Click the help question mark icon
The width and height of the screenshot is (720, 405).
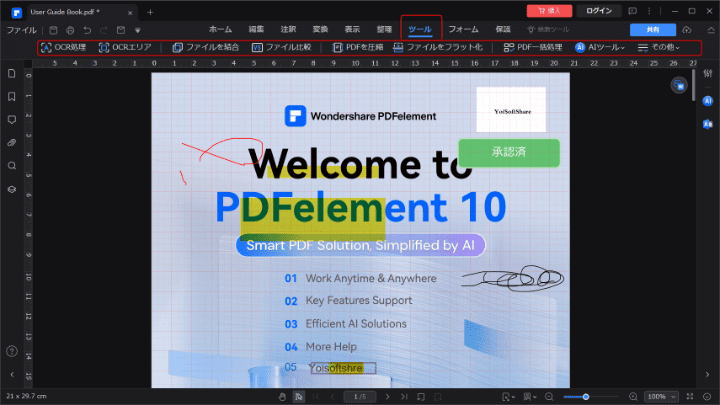12,351
